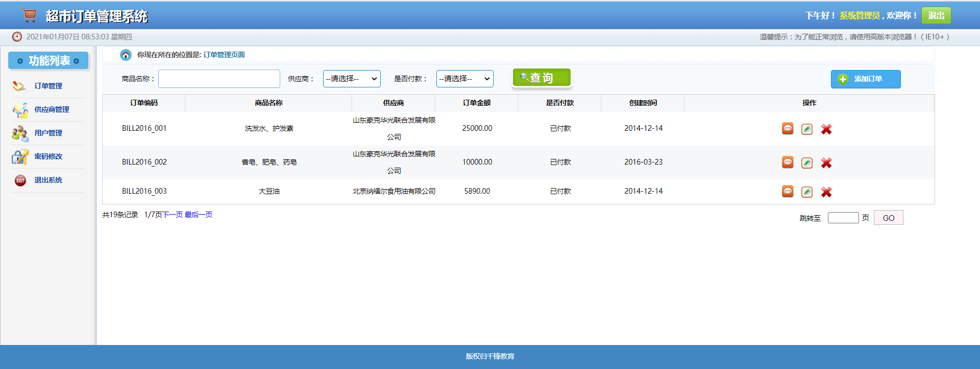The height and width of the screenshot is (369, 980).
Task: Click the 洗发水、护发素 product cell
Action: coord(269,128)
